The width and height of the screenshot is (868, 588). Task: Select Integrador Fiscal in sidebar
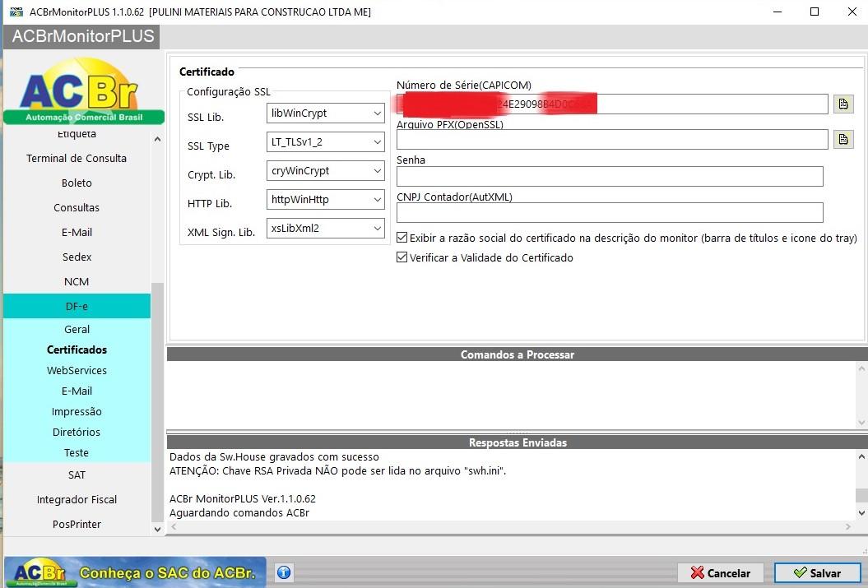point(77,499)
